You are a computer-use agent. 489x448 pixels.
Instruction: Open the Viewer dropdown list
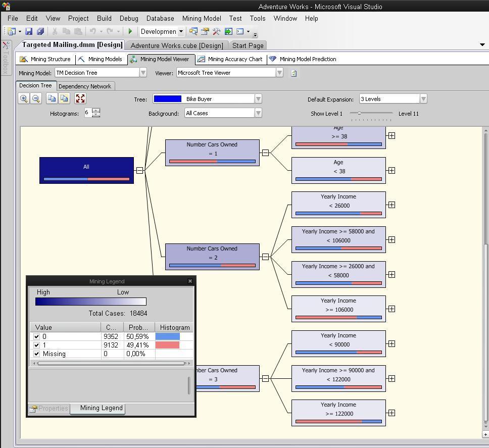[x=280, y=73]
